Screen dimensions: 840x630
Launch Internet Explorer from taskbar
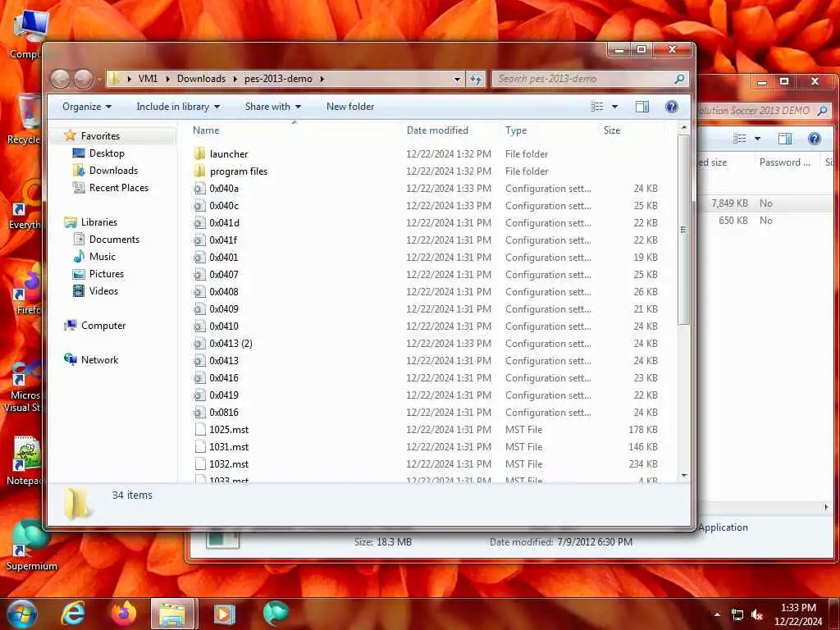pyautogui.click(x=73, y=614)
